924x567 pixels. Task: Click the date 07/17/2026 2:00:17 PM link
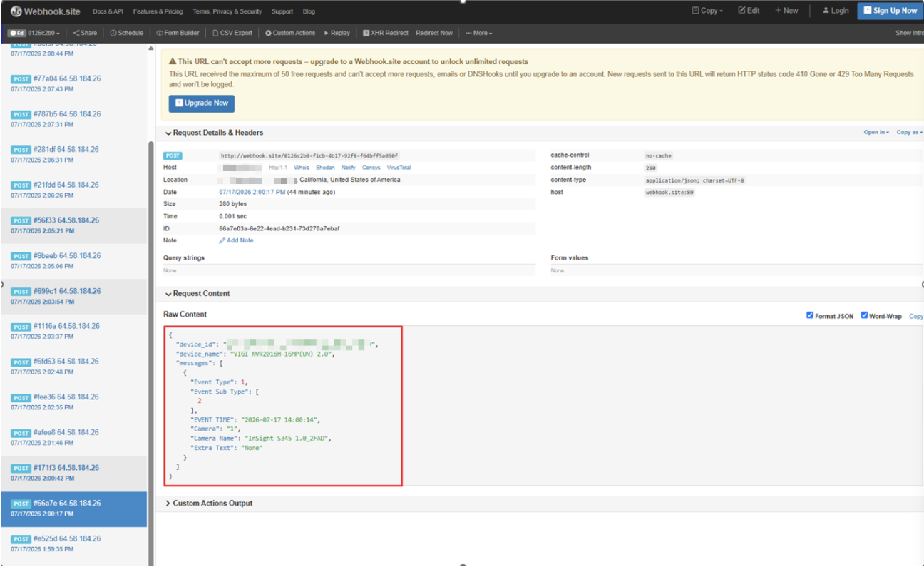(x=252, y=193)
